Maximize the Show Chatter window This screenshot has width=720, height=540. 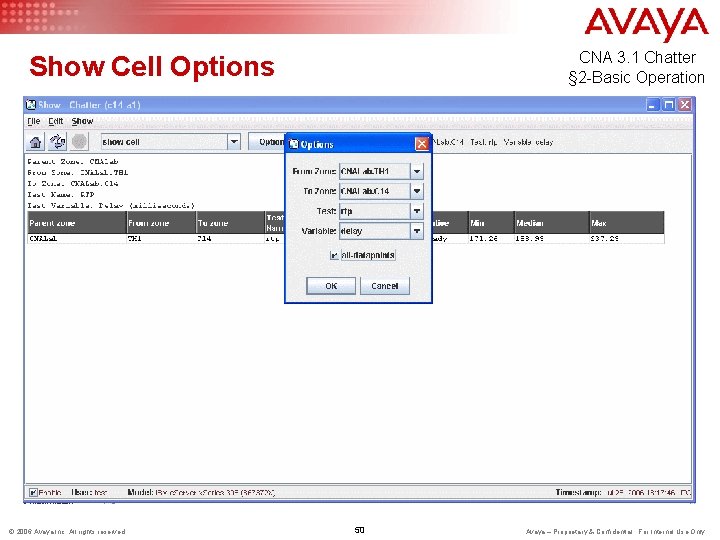[x=669, y=105]
